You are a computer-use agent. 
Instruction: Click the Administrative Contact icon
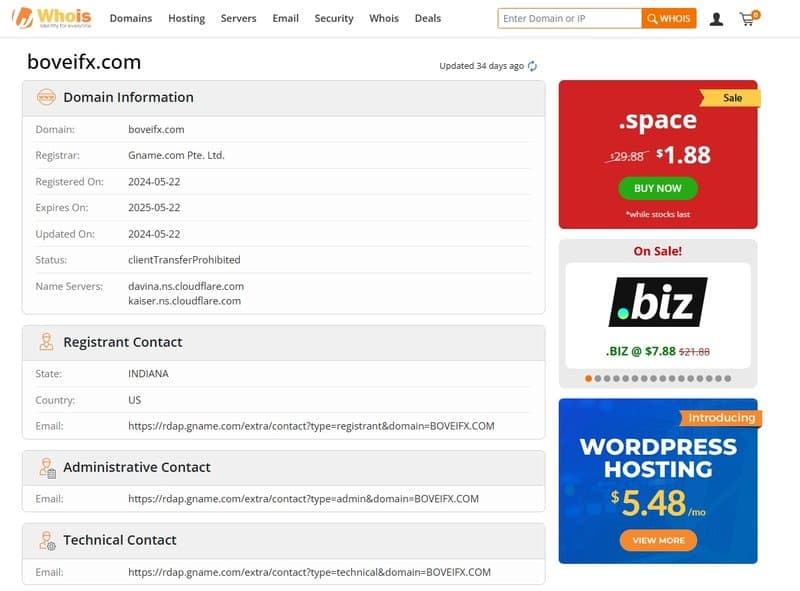(46, 467)
